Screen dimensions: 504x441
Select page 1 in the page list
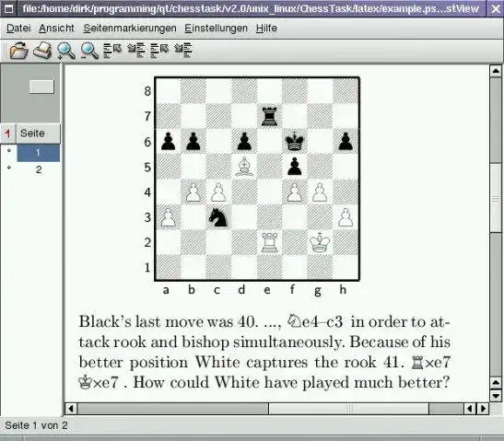pos(39,153)
